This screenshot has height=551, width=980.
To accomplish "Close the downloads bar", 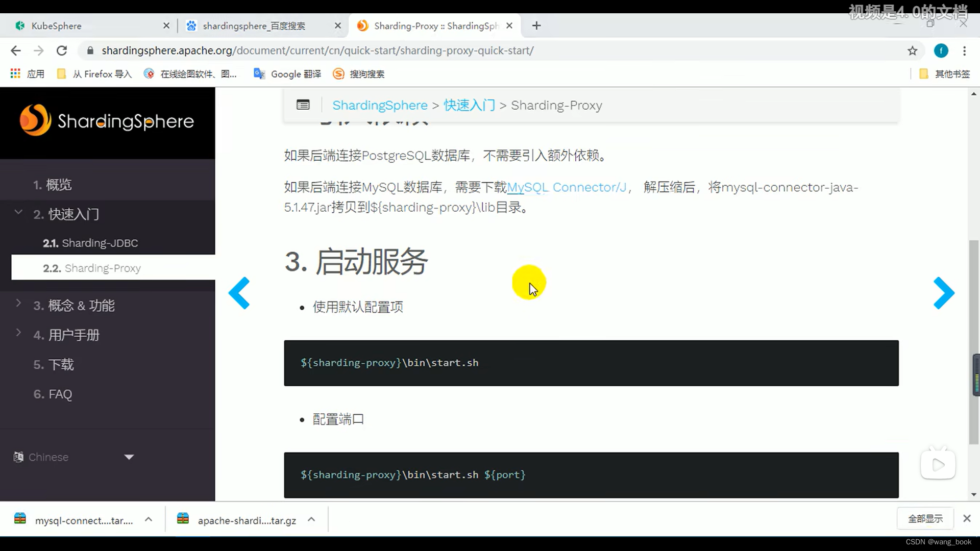I will click(967, 518).
